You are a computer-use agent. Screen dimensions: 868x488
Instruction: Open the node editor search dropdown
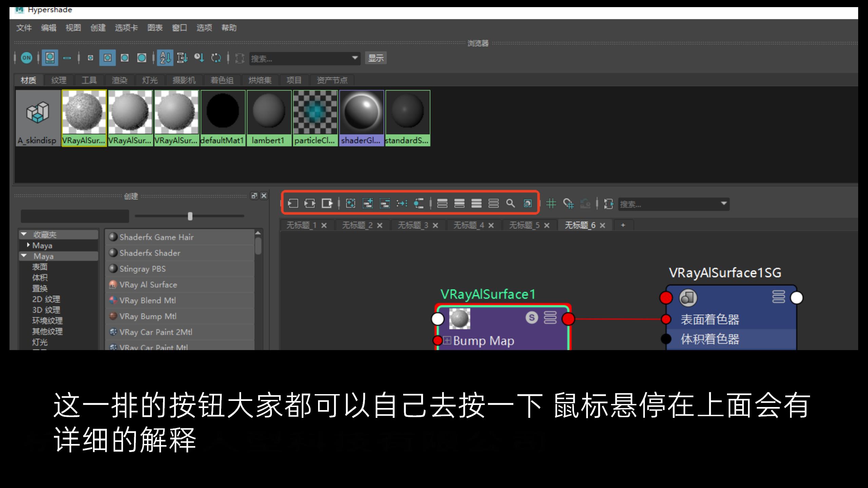point(724,204)
